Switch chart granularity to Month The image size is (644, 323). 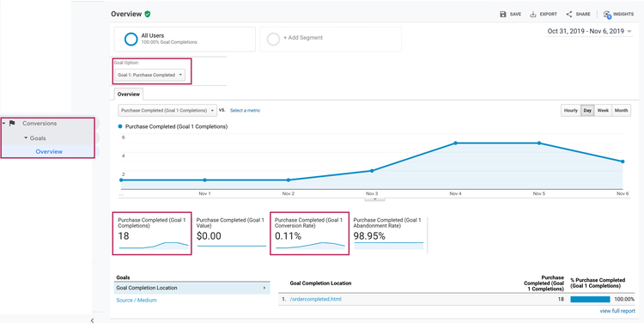[x=621, y=111]
